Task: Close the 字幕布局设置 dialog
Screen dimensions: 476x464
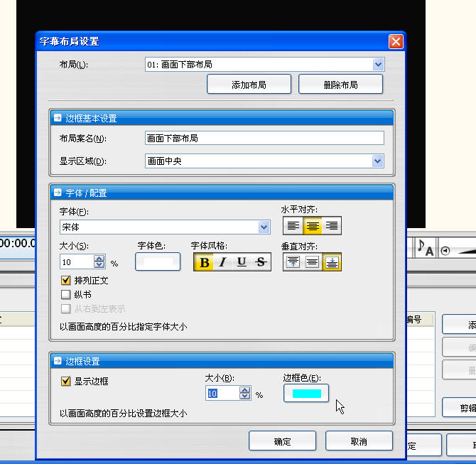Action: [396, 42]
